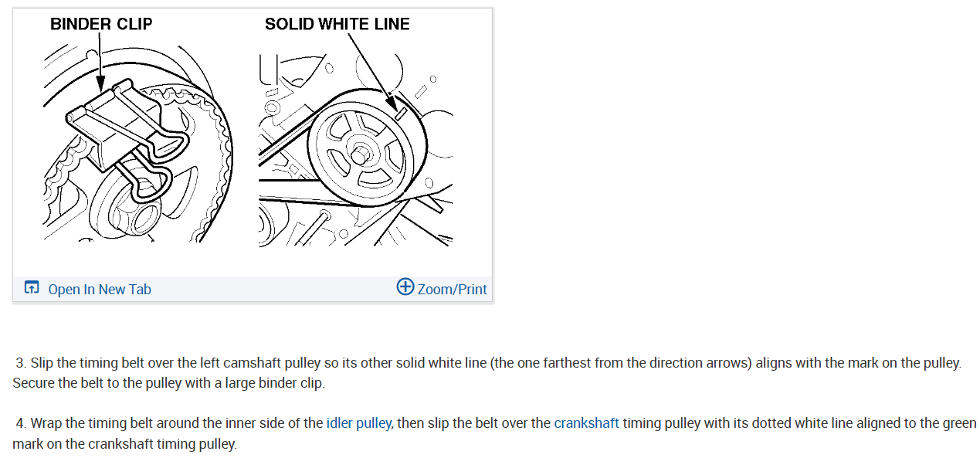Click the step number 3 marker
Image resolution: width=980 pixels, height=458 pixels.
21,363
